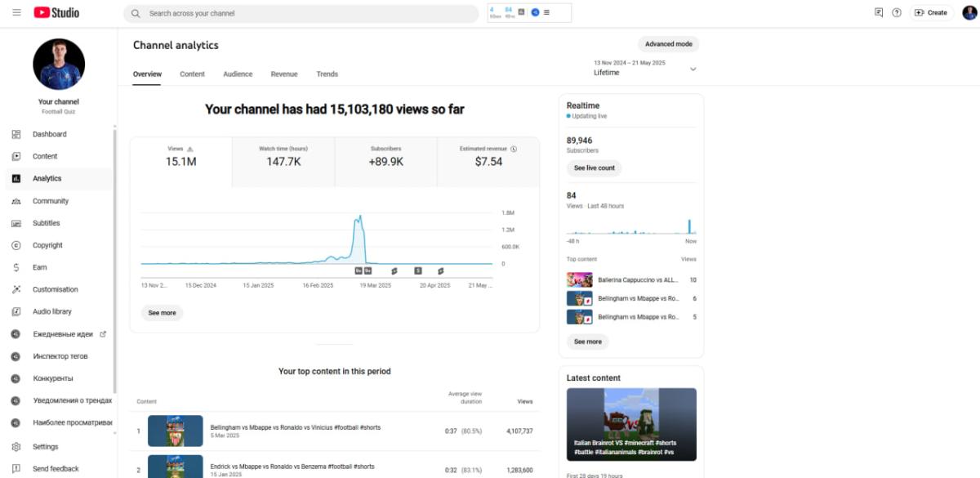Image resolution: width=980 pixels, height=478 pixels.
Task: Open the account avatar in top-right corner
Action: (969, 13)
